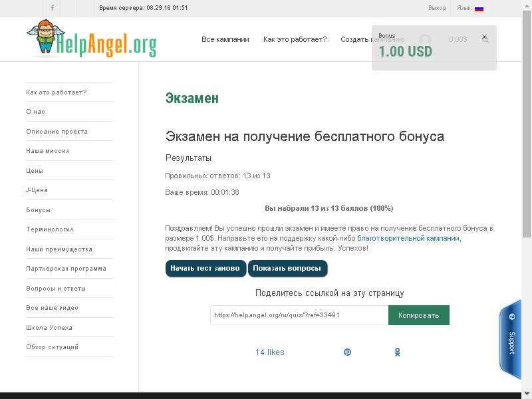Click 'Поделитесь ссылкой на эту страницу' text

[x=329, y=293]
